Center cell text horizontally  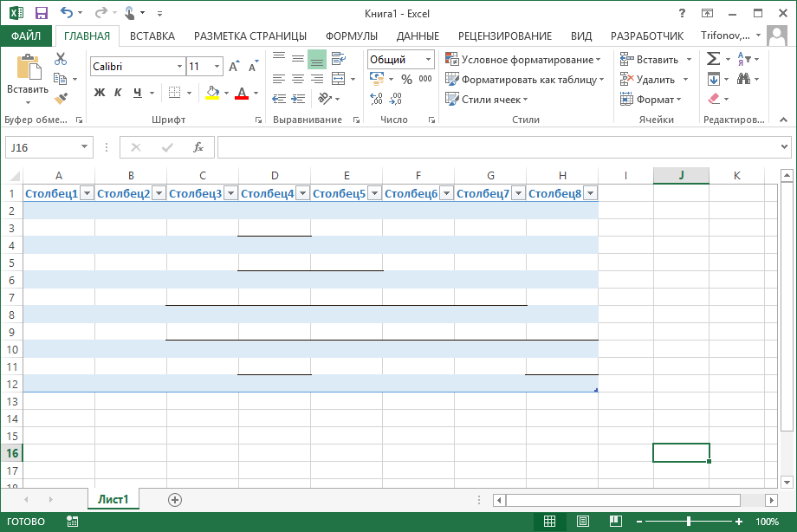tap(298, 79)
